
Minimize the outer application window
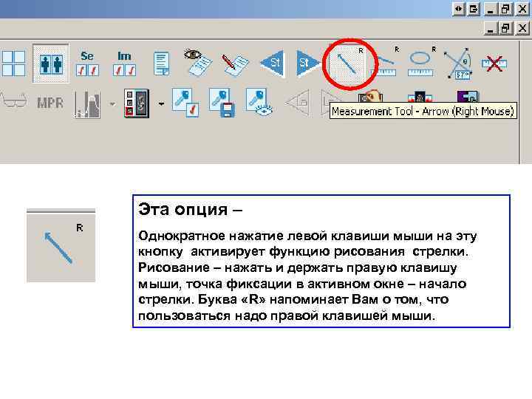[x=490, y=9]
